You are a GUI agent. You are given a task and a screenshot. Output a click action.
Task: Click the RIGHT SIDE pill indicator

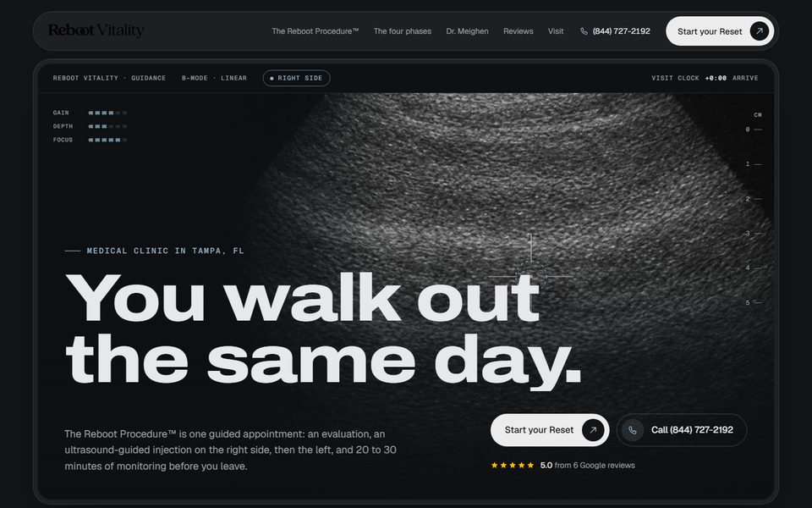pyautogui.click(x=296, y=78)
